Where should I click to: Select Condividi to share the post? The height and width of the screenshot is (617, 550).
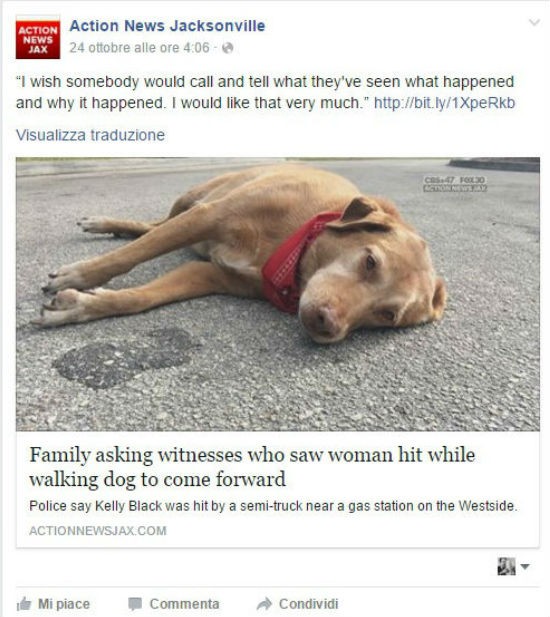(308, 604)
